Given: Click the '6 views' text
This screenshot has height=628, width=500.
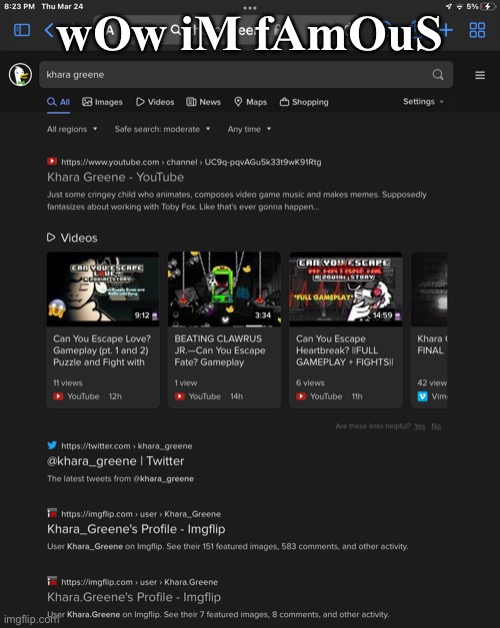Looking at the screenshot, I should coord(310,383).
